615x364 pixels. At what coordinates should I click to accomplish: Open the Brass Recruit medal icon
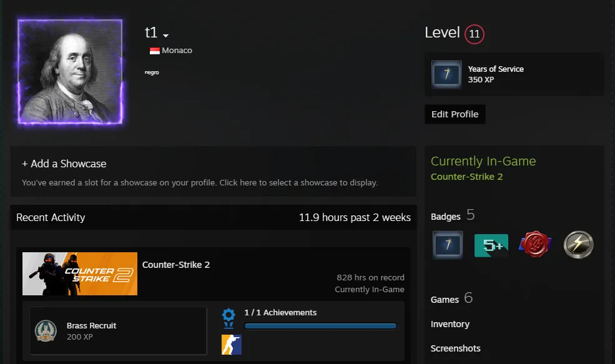pos(46,331)
